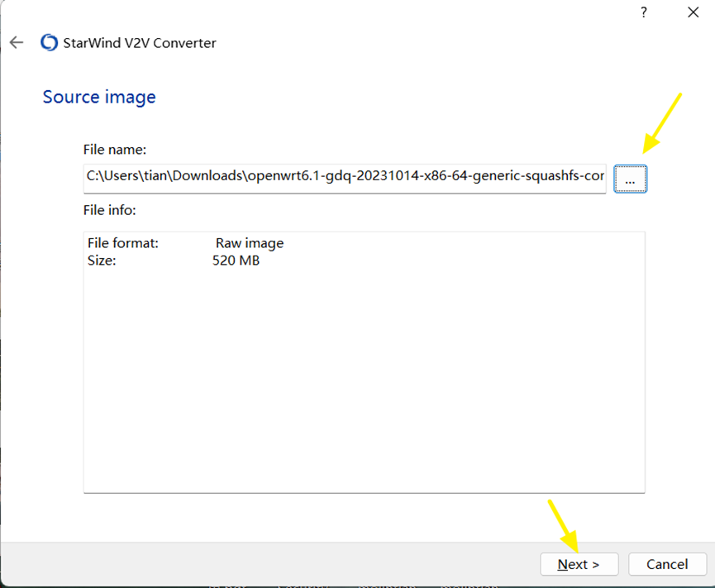715x588 pixels.
Task: Click the StarWind V2V Converter logo
Action: pyautogui.click(x=50, y=43)
